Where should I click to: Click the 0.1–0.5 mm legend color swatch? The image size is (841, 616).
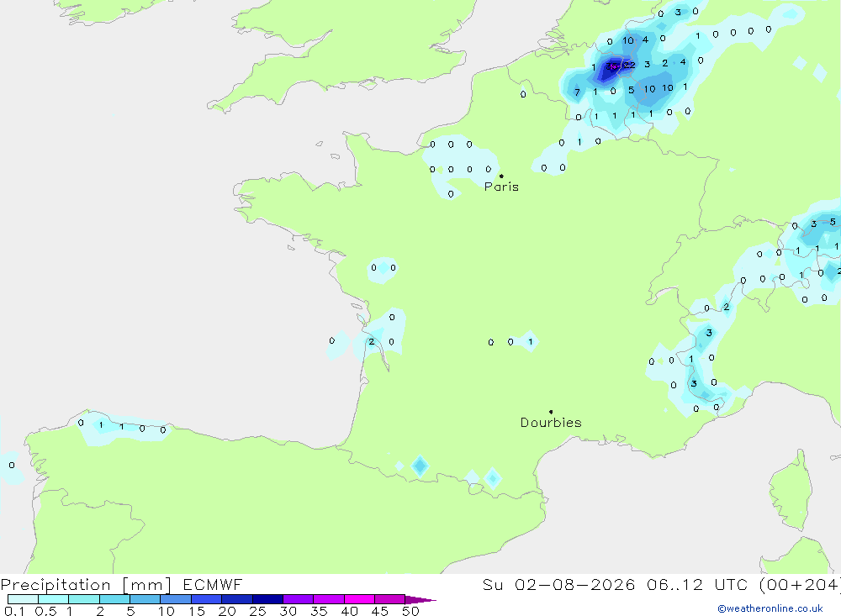23,599
